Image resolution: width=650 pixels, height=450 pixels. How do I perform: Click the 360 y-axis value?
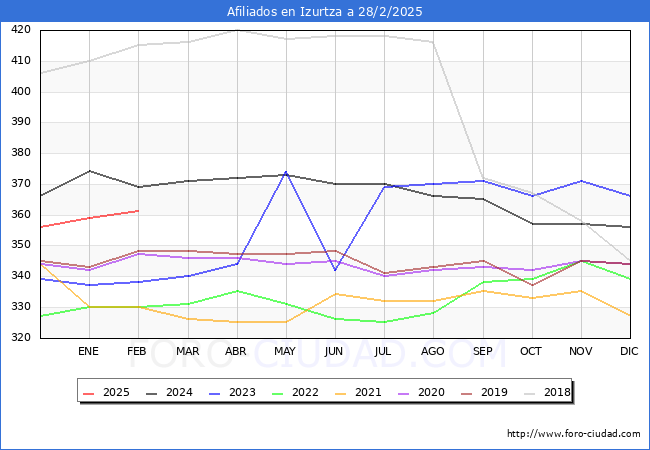tap(21, 214)
